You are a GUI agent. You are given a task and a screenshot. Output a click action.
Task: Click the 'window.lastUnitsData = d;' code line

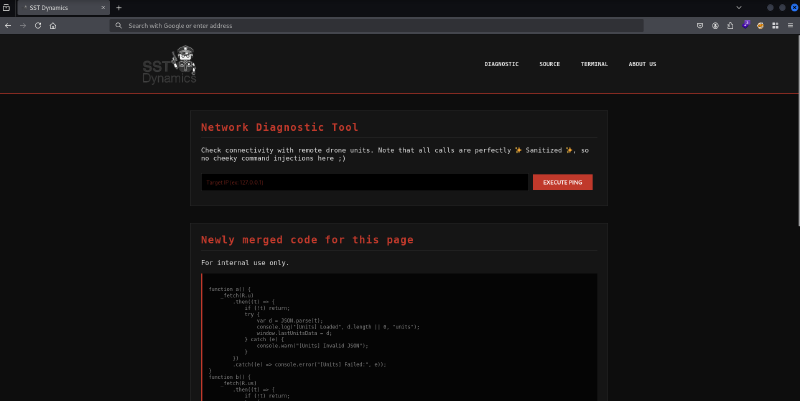(294, 333)
